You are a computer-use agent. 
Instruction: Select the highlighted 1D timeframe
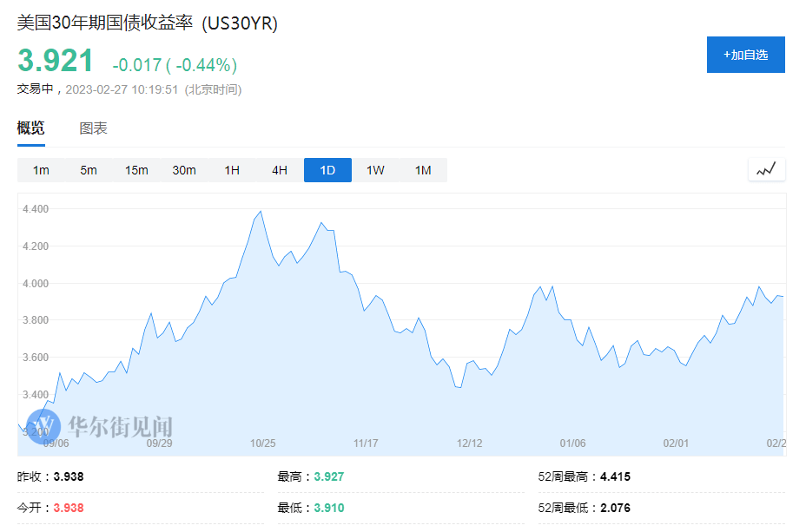pos(327,170)
